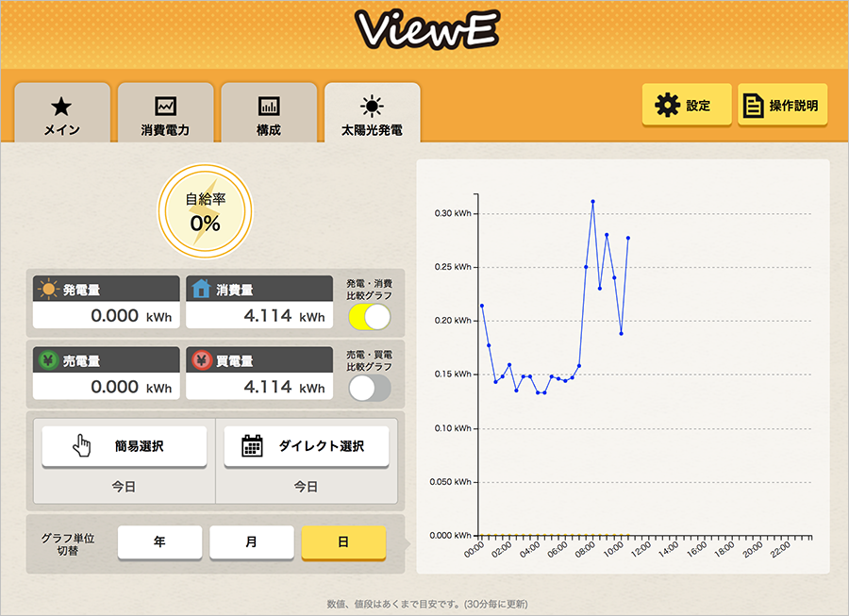The image size is (849, 616).
Task: Click the red yen icon beside 買電量
Action: click(x=202, y=360)
